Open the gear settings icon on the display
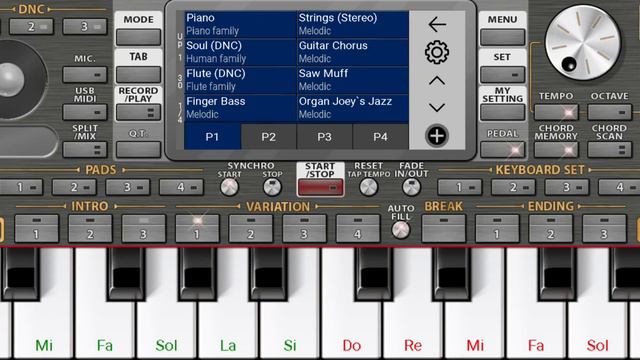This screenshot has width=640, height=360. [437, 52]
